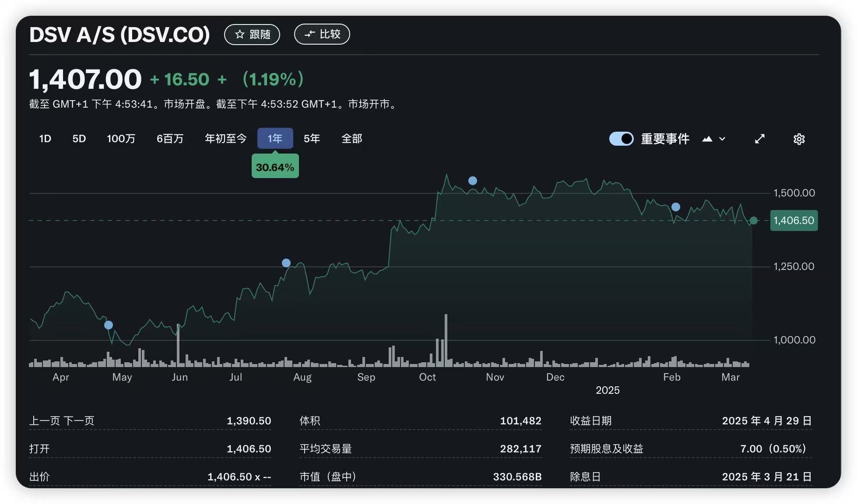Click the star 跟随 follow button
The image size is (857, 504).
pyautogui.click(x=252, y=35)
